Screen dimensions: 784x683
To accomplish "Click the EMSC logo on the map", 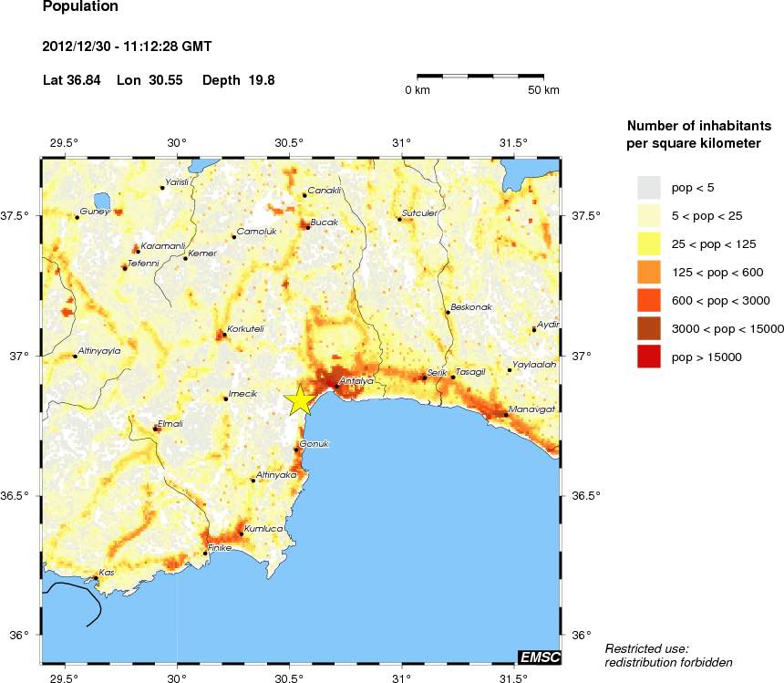I will pyautogui.click(x=539, y=657).
